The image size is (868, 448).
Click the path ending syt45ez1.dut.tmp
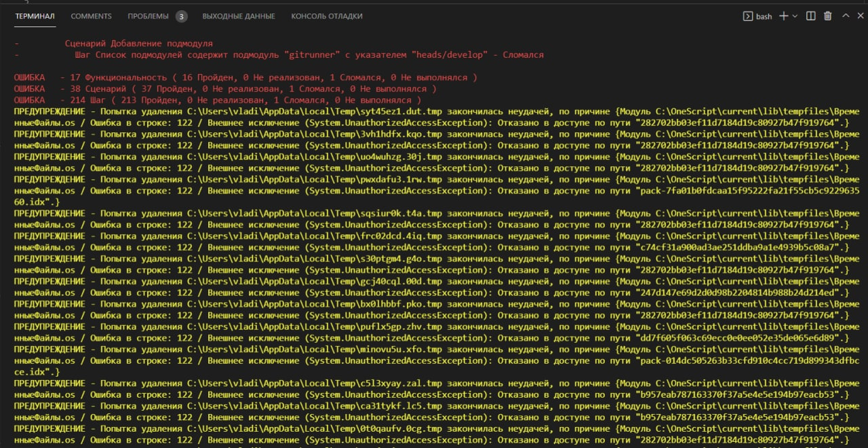click(x=315, y=111)
